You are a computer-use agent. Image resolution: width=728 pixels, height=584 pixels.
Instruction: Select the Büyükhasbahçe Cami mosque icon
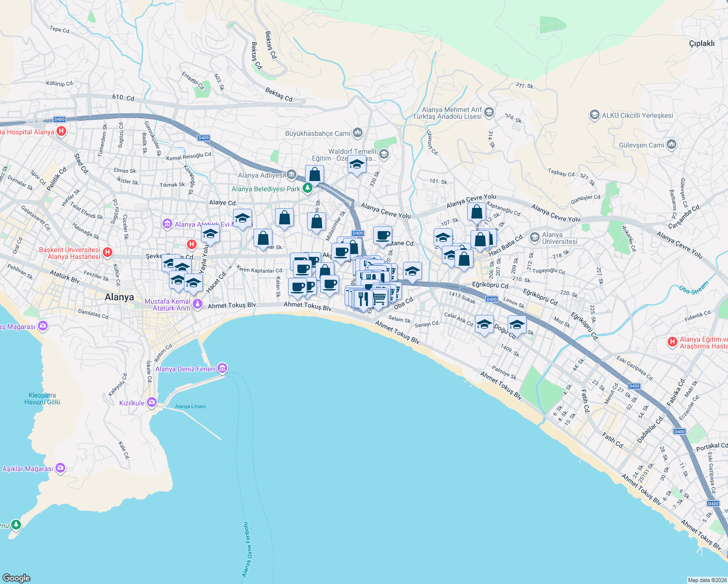point(358,132)
